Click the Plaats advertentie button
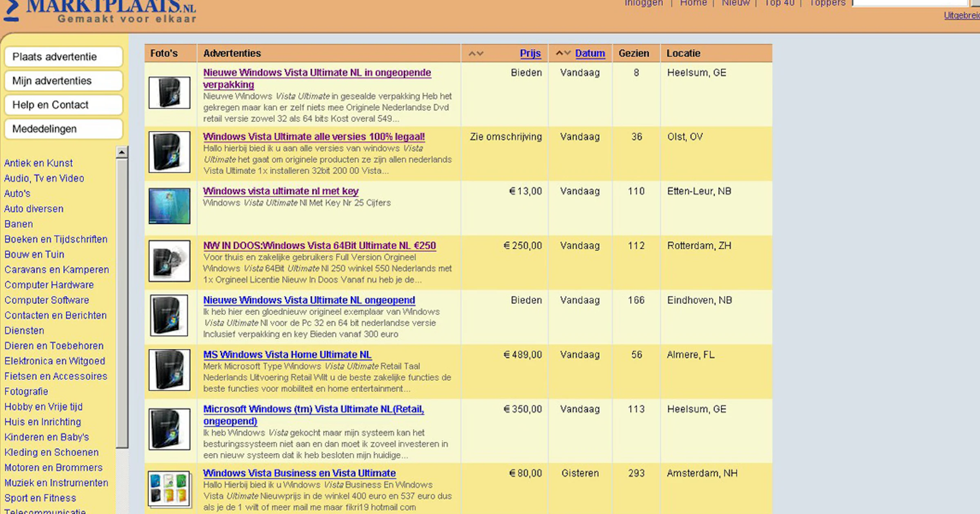 click(x=64, y=57)
